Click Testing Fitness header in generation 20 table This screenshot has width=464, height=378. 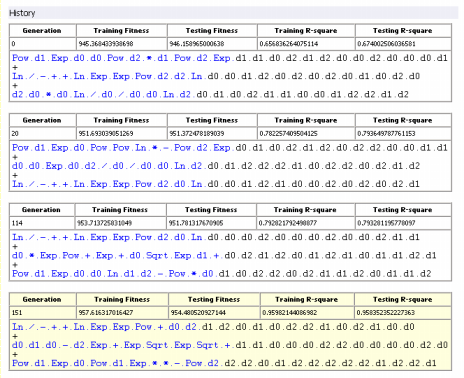point(212,120)
